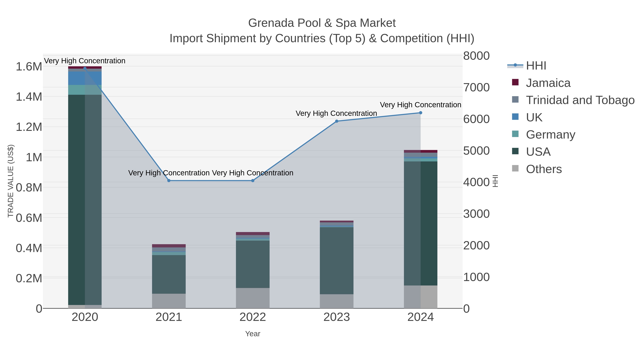Click the 2021 Very High Concentration annotation
The width and height of the screenshot is (644, 362).
(169, 173)
